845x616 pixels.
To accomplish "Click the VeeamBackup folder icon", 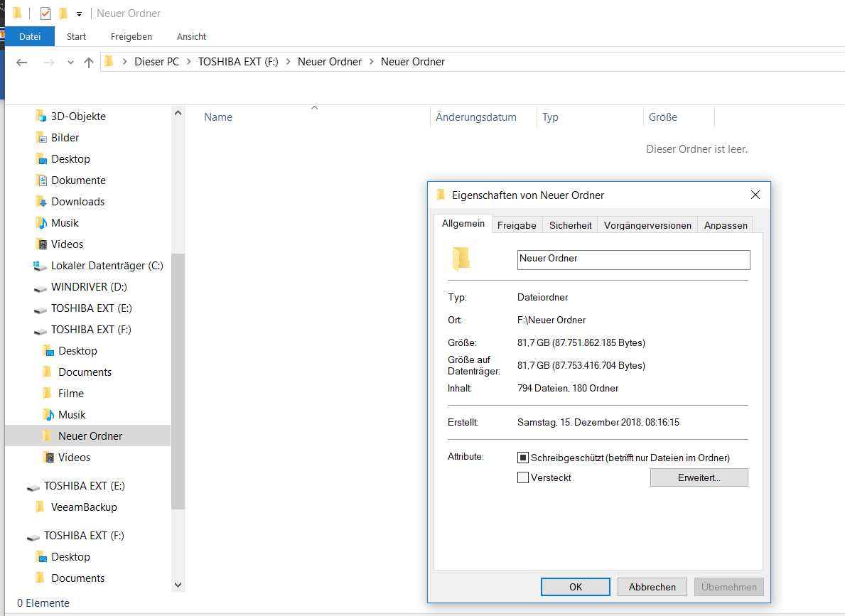I will coord(40,507).
